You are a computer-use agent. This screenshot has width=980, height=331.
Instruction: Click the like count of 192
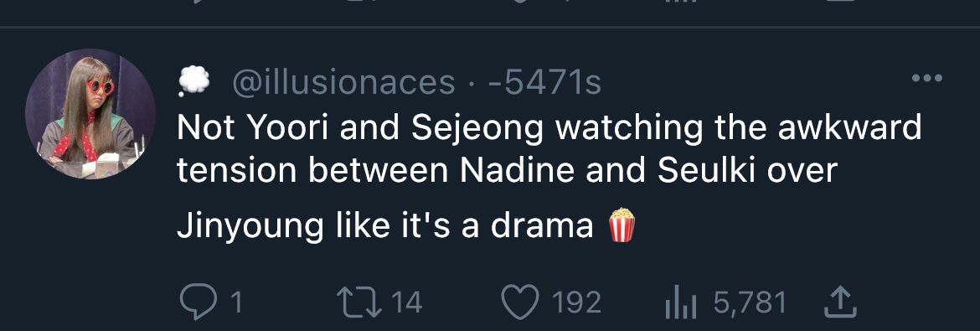[577, 303]
